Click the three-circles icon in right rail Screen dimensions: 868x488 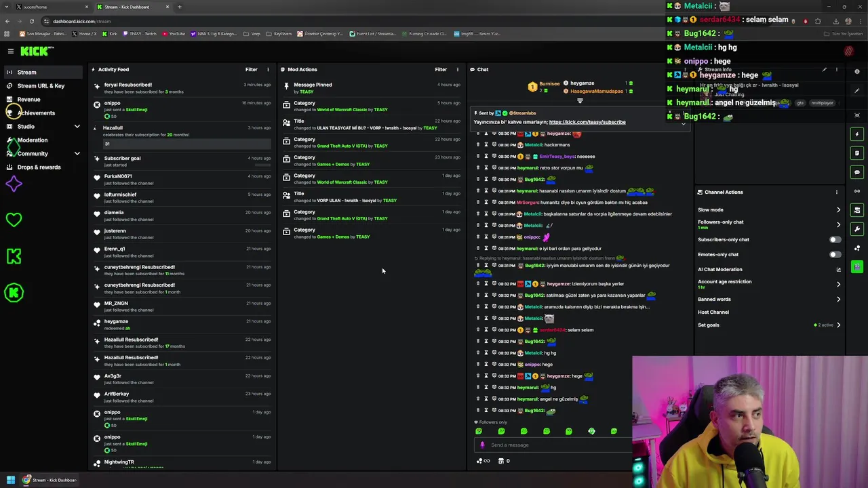[857, 248]
